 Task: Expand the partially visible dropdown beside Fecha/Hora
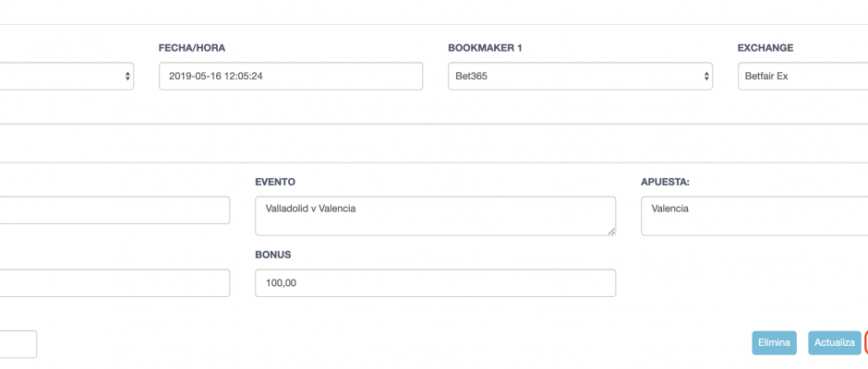click(x=66, y=77)
